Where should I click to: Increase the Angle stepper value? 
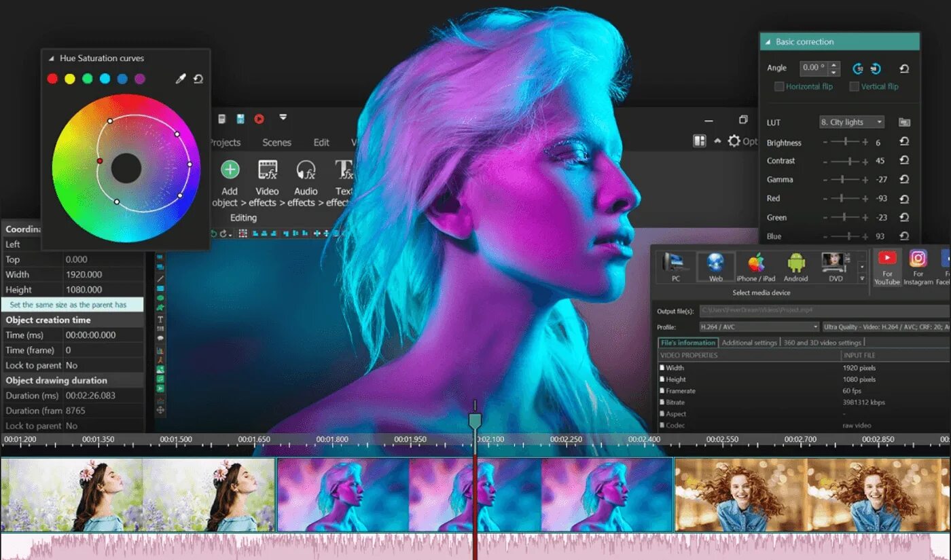tap(834, 64)
